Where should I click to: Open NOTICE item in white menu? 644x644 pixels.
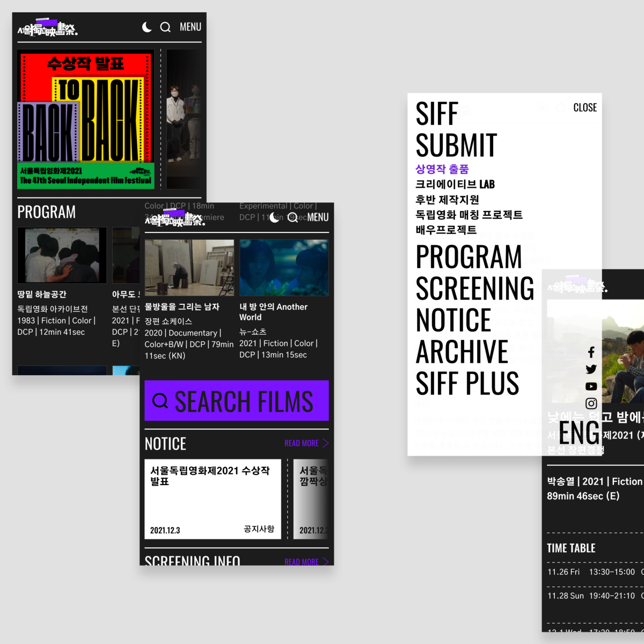[x=453, y=320]
